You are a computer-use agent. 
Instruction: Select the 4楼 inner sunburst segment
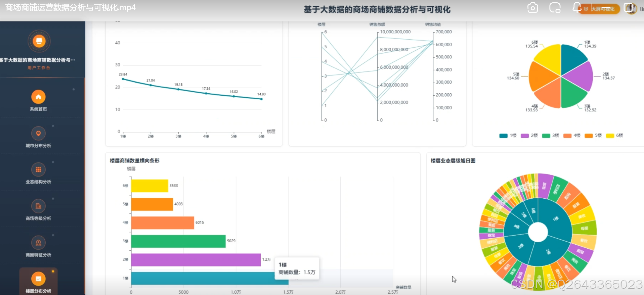(x=516, y=227)
